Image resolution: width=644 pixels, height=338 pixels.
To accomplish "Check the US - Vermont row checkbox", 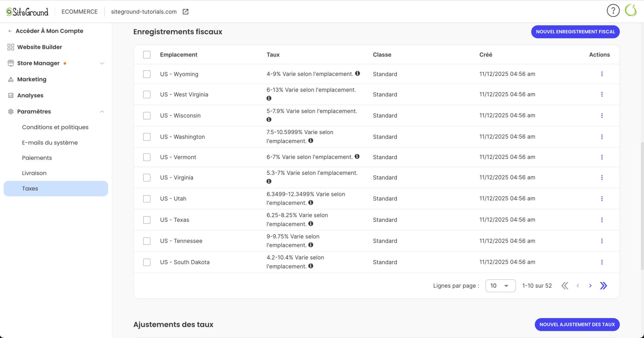I will 147,157.
